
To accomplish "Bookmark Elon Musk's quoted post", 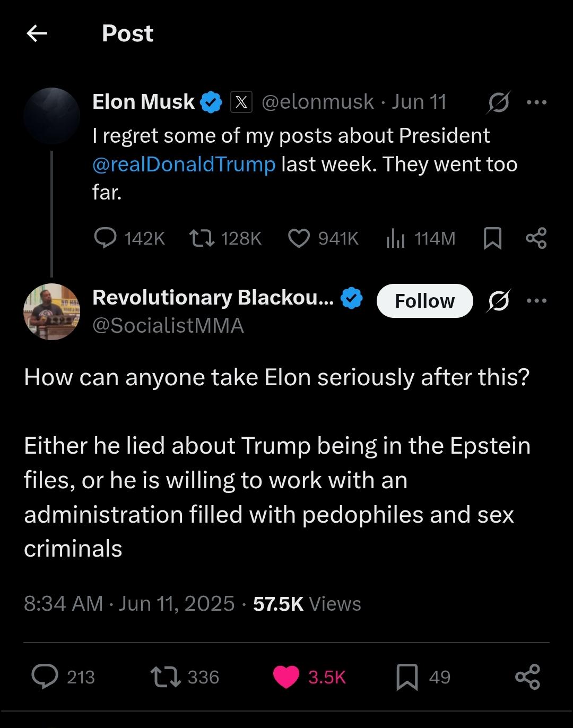I will click(493, 238).
